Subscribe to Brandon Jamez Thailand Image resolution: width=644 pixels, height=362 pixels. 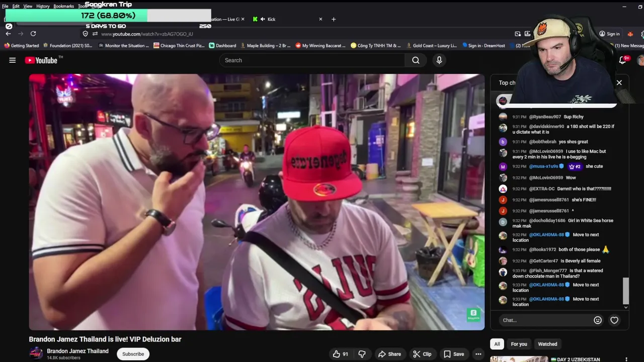pyautogui.click(x=133, y=354)
